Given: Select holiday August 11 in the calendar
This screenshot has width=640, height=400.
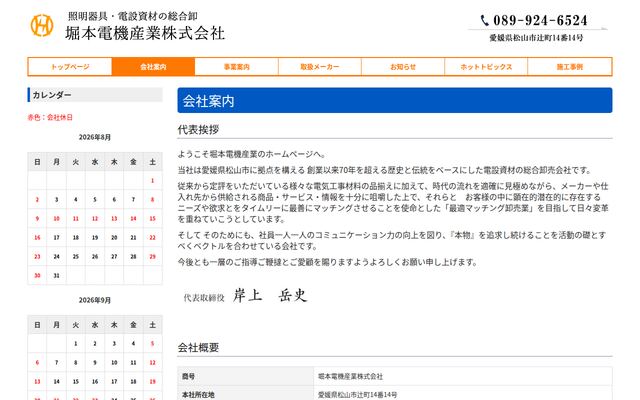Looking at the screenshot, I should (x=76, y=219).
